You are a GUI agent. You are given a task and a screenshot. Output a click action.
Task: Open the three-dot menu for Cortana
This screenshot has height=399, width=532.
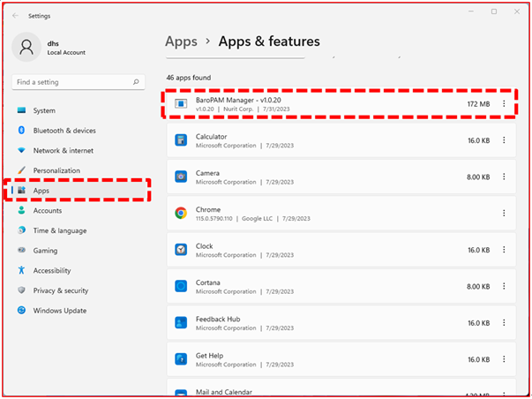coord(504,286)
